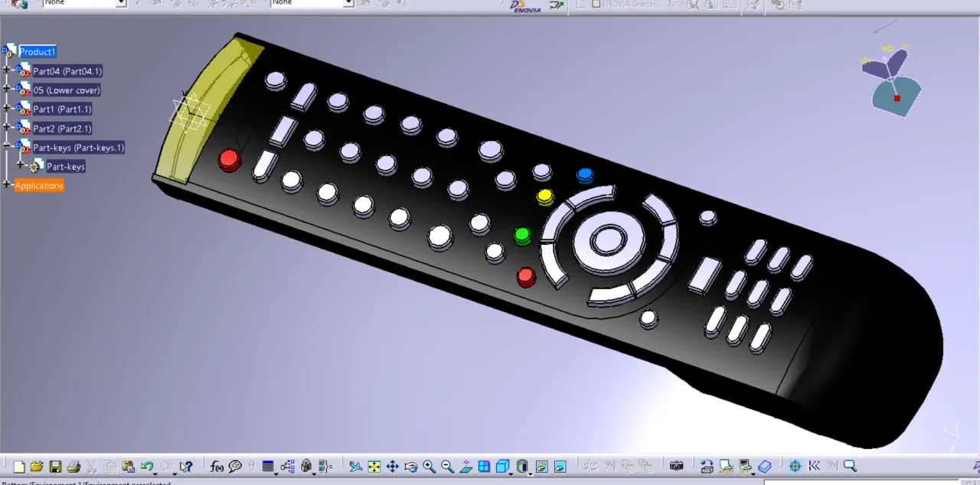The image size is (980, 485).
Task: Select the Pan tool icon
Action: 392,467
